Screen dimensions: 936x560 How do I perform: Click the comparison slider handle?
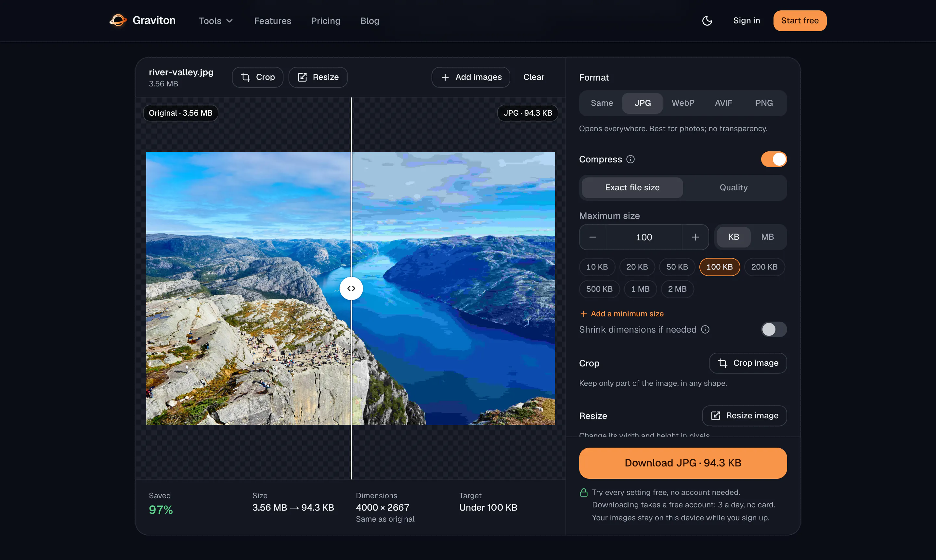point(351,288)
